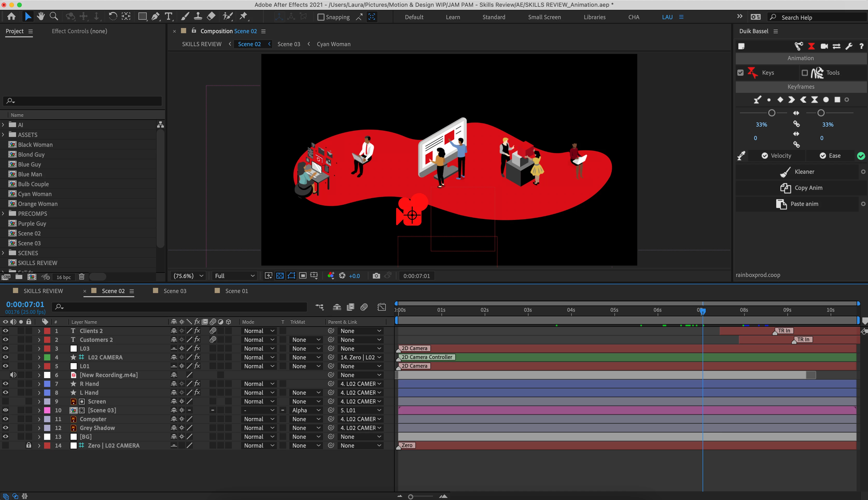Switch to the Scene 03 timeline tab
Viewport: 868px width, 500px height.
pos(175,291)
